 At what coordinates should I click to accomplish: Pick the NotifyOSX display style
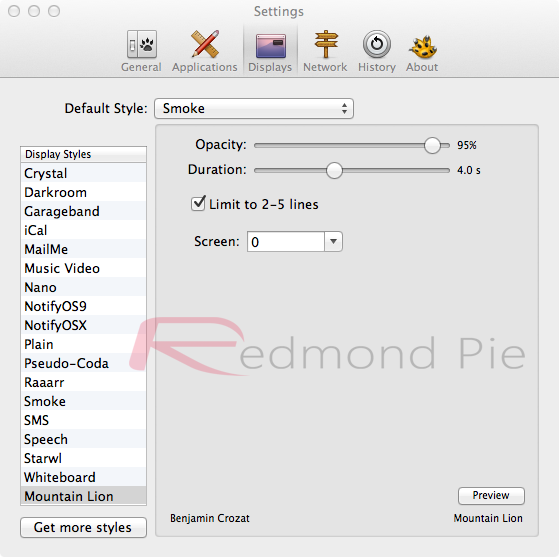83,325
